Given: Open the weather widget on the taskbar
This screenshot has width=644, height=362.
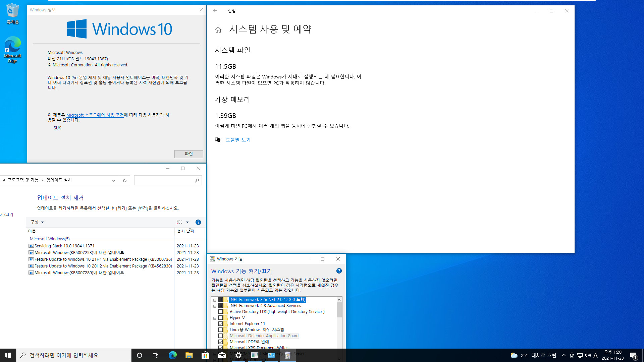Looking at the screenshot, I should point(533,355).
